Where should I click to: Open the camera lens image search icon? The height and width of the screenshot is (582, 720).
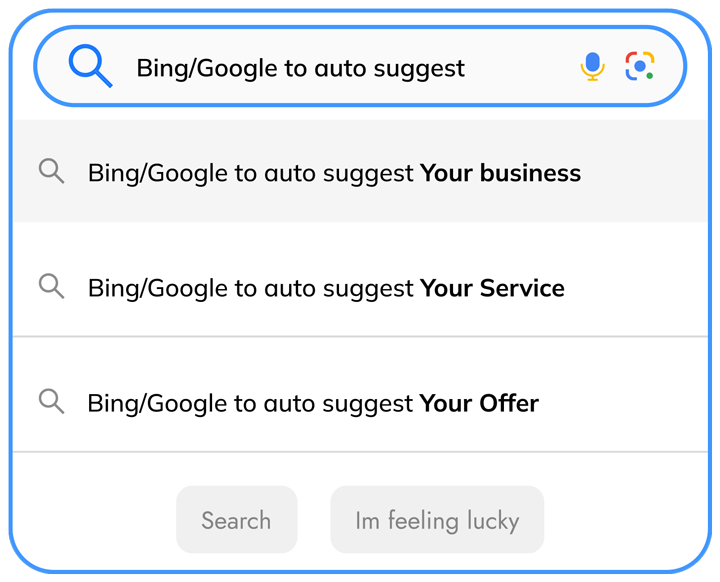[x=640, y=67]
